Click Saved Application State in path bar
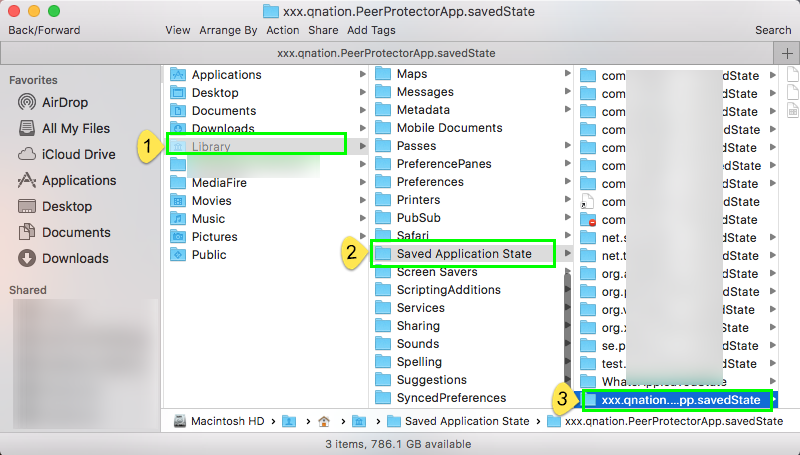 [458, 421]
